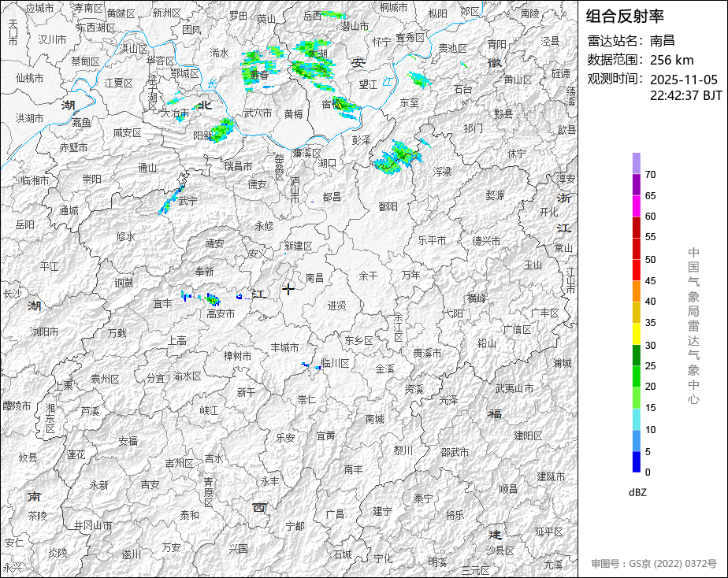Click the legend value 35
This screenshot has height=578, width=728.
tap(651, 323)
